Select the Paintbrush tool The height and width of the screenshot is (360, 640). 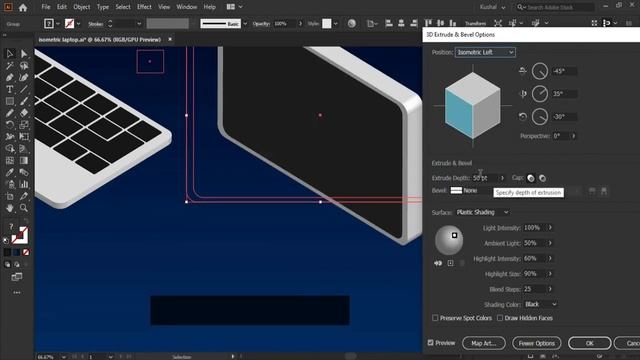tap(24, 101)
